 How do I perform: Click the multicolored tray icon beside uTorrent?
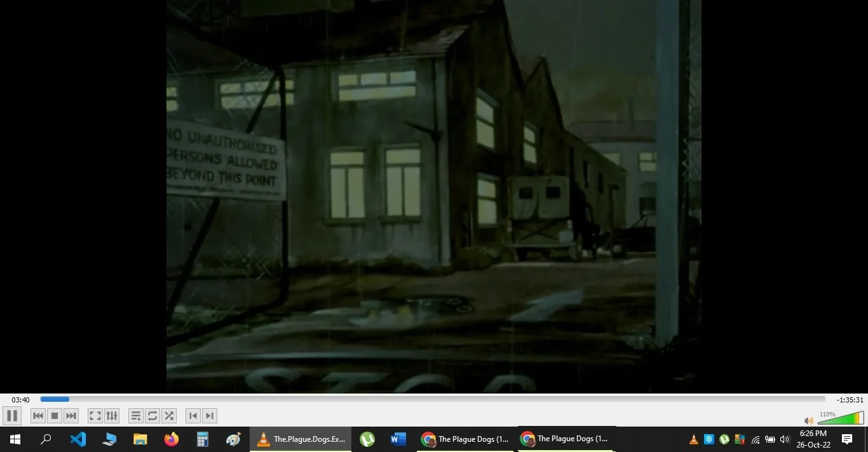coord(740,439)
